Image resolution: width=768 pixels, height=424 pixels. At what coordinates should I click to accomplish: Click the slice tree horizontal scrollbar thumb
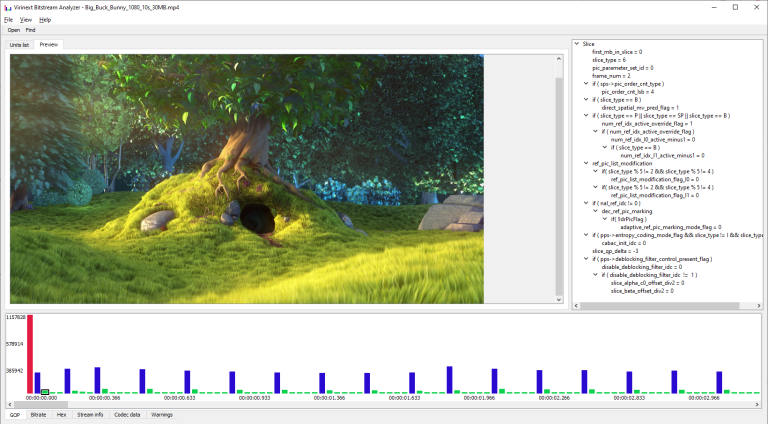(x=660, y=306)
